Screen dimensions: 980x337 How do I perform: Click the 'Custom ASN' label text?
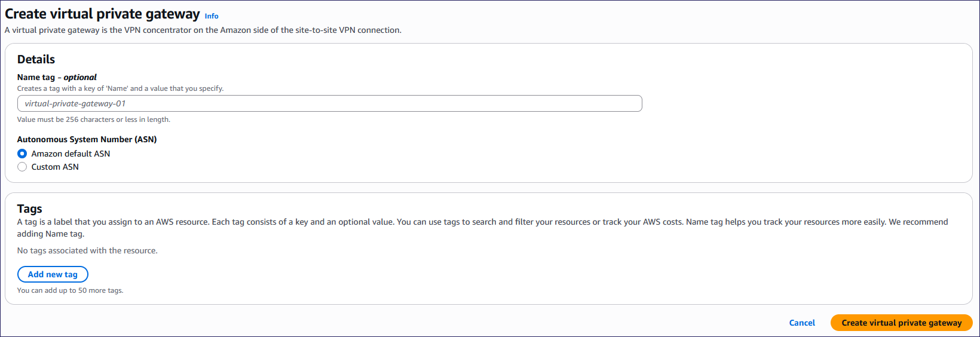click(55, 167)
